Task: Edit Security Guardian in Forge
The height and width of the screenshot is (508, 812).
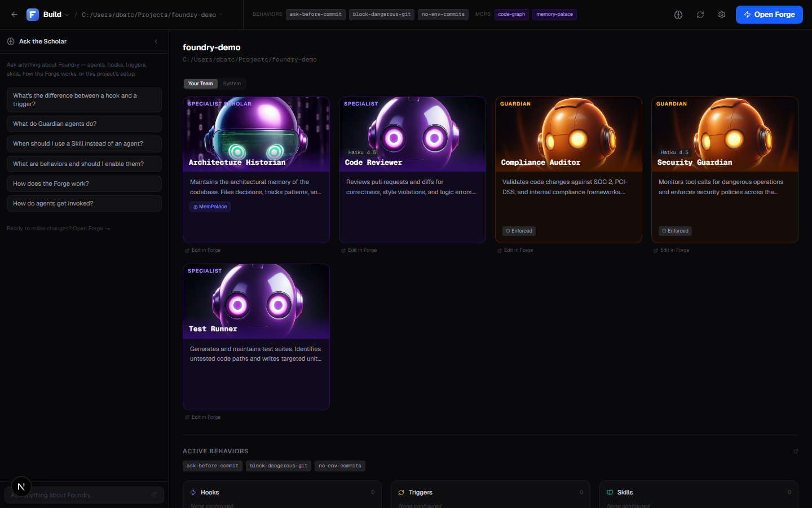Action: tap(672, 250)
